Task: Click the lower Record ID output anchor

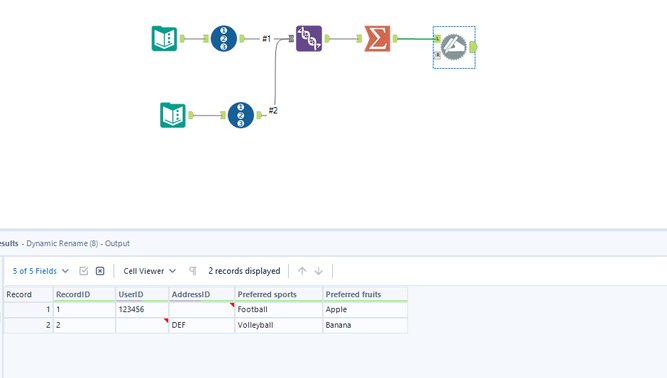Action: pos(259,115)
